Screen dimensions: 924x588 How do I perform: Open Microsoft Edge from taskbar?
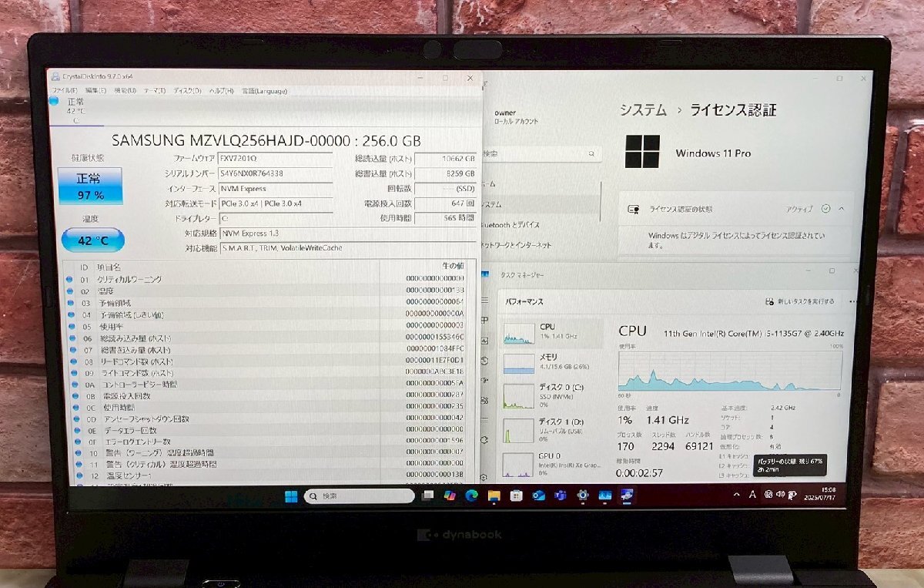coord(471,496)
